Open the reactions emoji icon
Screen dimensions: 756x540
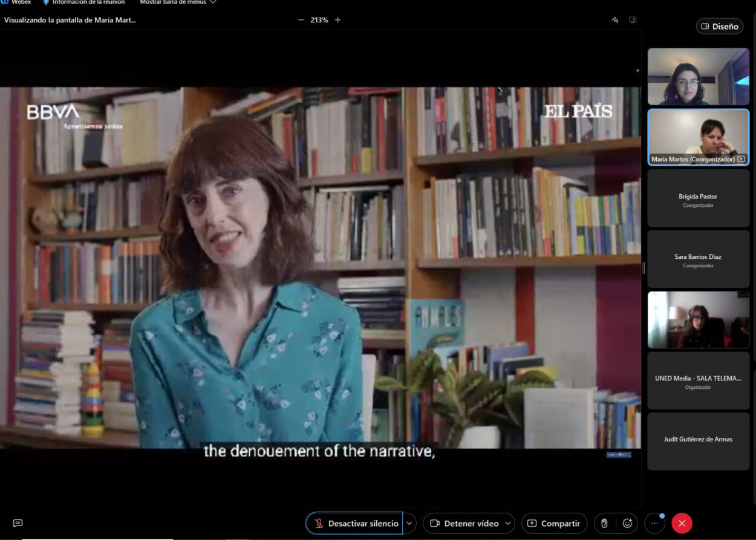pyautogui.click(x=627, y=523)
